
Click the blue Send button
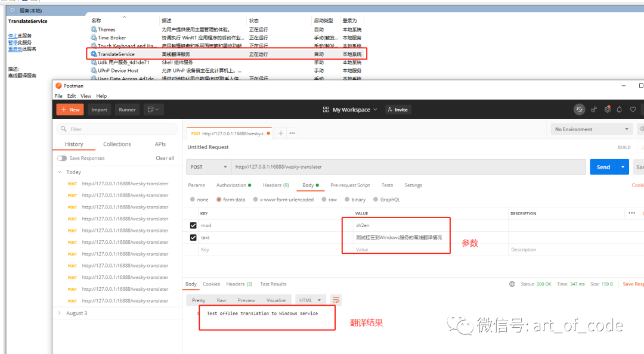point(603,167)
